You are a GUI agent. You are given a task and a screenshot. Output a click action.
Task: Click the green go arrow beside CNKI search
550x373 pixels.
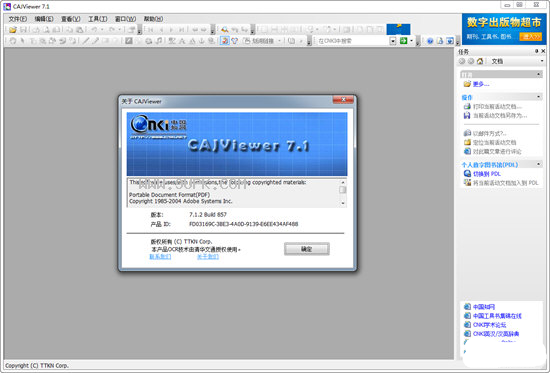403,41
